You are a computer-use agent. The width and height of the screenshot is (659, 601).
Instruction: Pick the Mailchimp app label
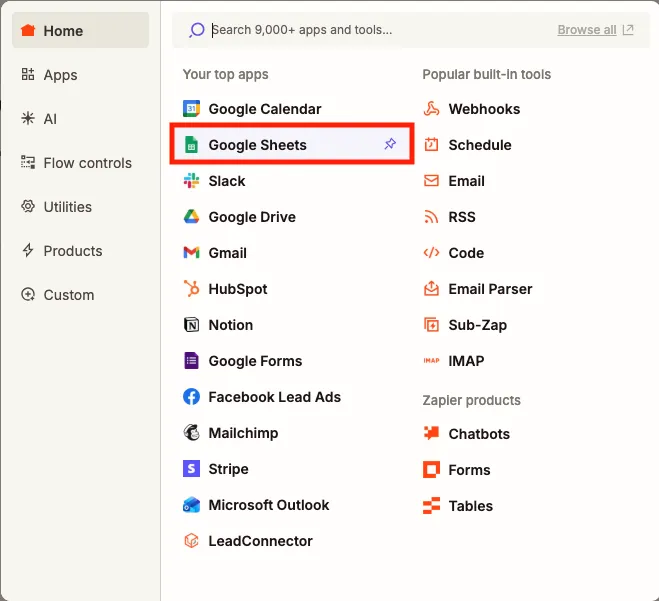(243, 433)
